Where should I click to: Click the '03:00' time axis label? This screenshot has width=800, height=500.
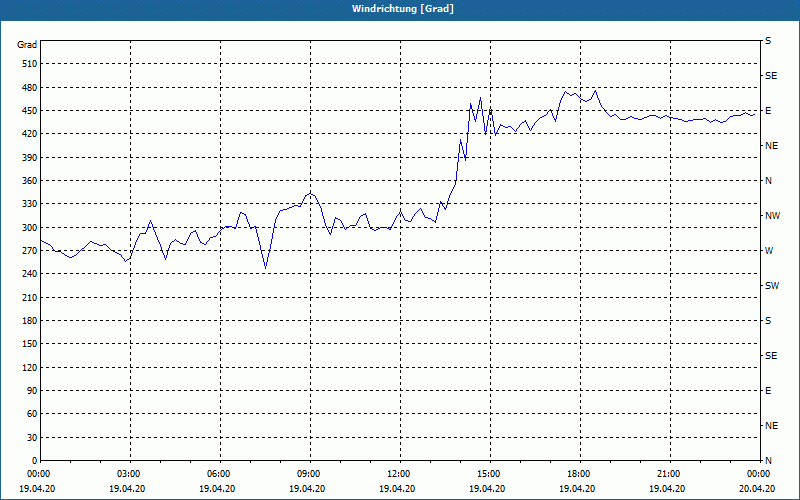pos(130,473)
